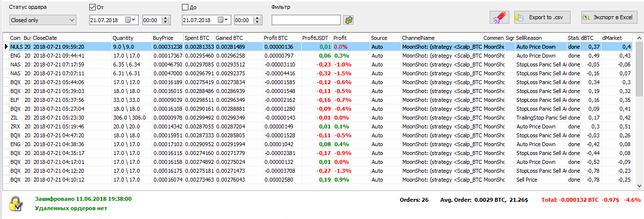Click the SellReason column header
Viewport: 644px width, 219px height.
[x=540, y=38]
